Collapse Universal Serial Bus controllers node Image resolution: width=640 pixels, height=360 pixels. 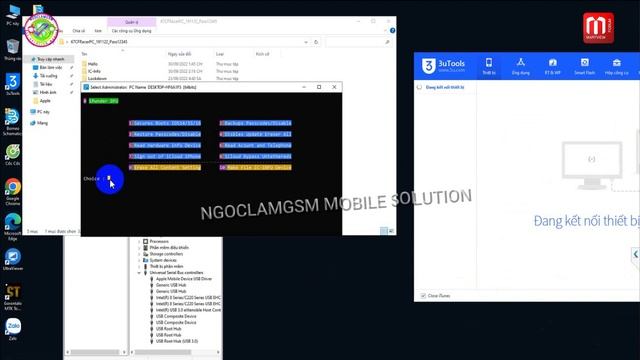[x=139, y=273]
